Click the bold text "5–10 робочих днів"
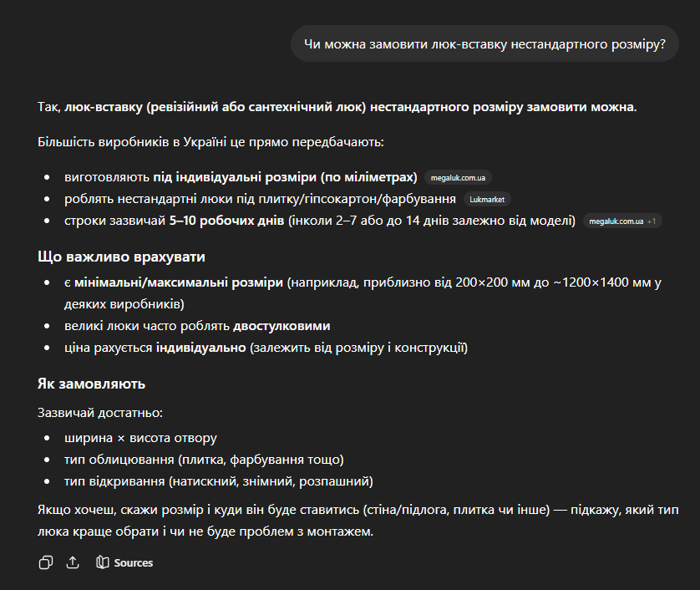 coord(226,221)
